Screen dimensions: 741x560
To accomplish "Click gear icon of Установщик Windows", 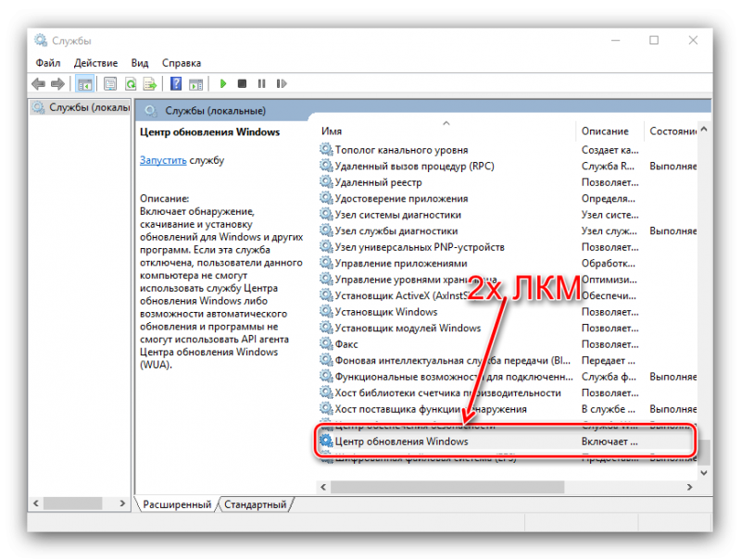I will click(x=326, y=311).
